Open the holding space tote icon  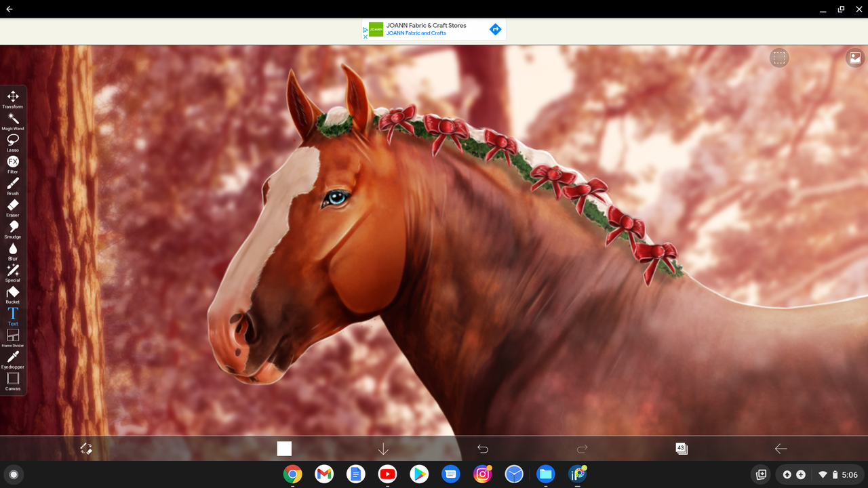[x=761, y=474]
